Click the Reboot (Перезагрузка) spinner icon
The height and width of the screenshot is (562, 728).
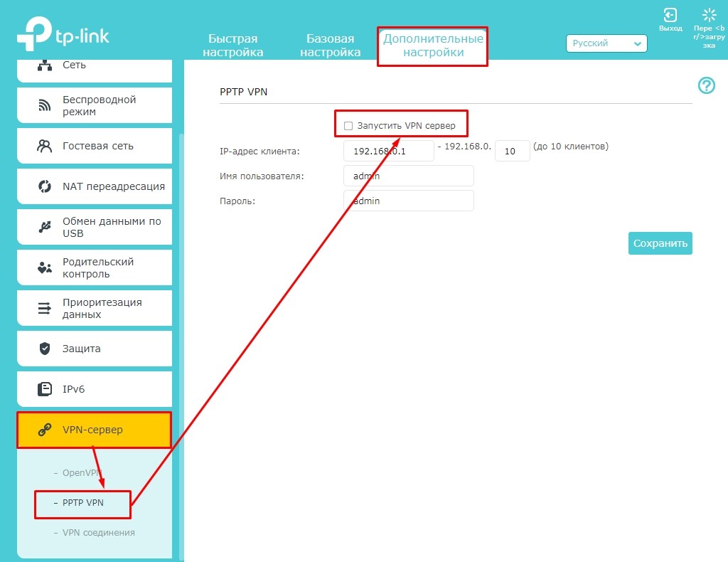tap(709, 15)
